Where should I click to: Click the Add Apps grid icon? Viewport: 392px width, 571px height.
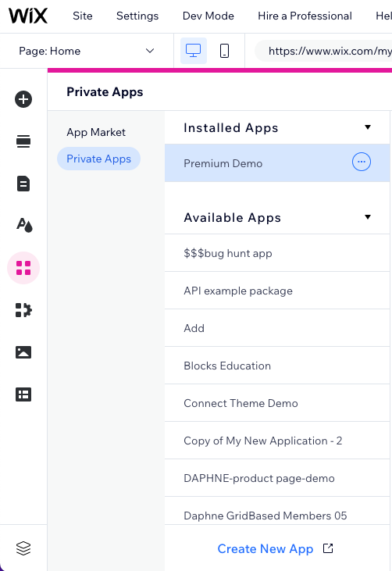coord(23,268)
